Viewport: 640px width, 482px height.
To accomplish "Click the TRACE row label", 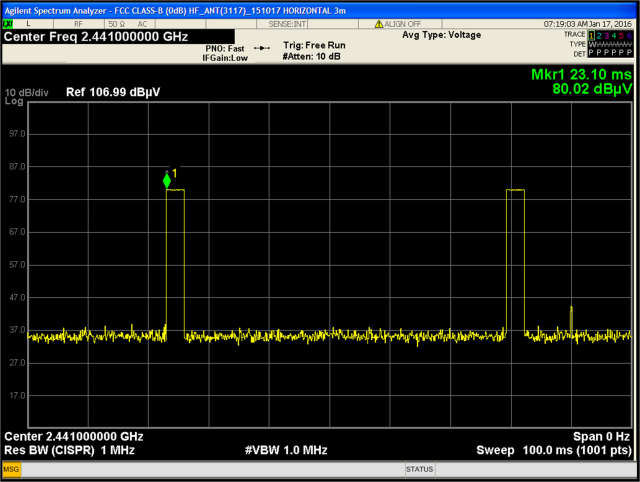I will [574, 35].
